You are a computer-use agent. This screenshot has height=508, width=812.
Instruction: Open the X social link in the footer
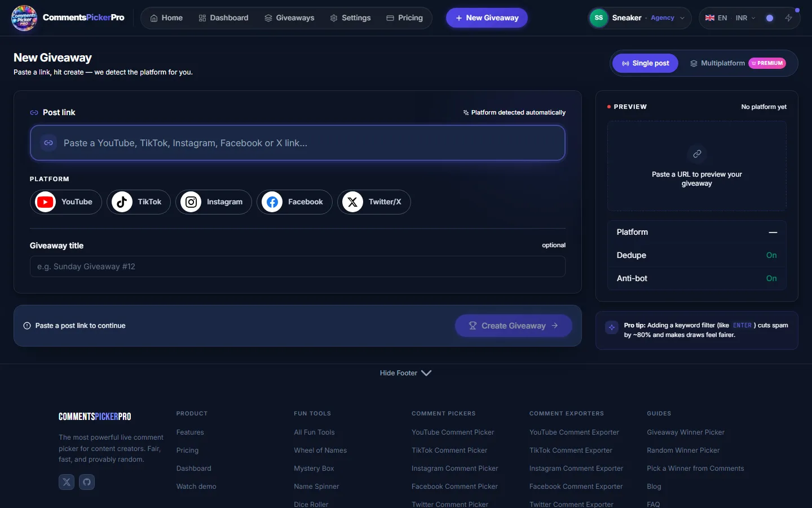(67, 482)
